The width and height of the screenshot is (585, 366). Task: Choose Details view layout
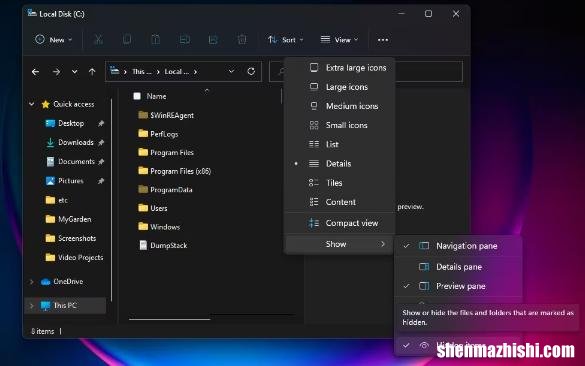339,163
